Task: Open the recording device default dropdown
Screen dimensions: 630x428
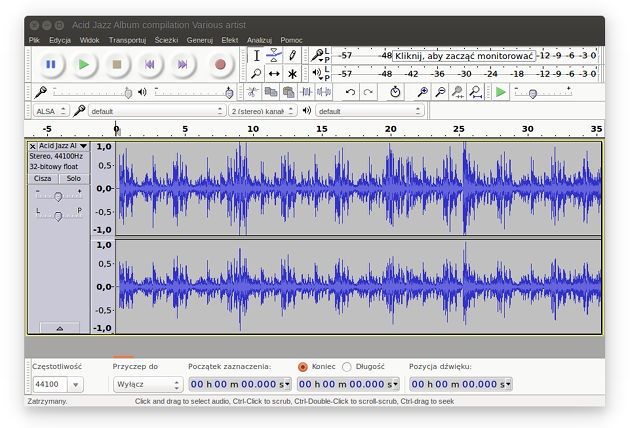Action: pyautogui.click(x=156, y=111)
